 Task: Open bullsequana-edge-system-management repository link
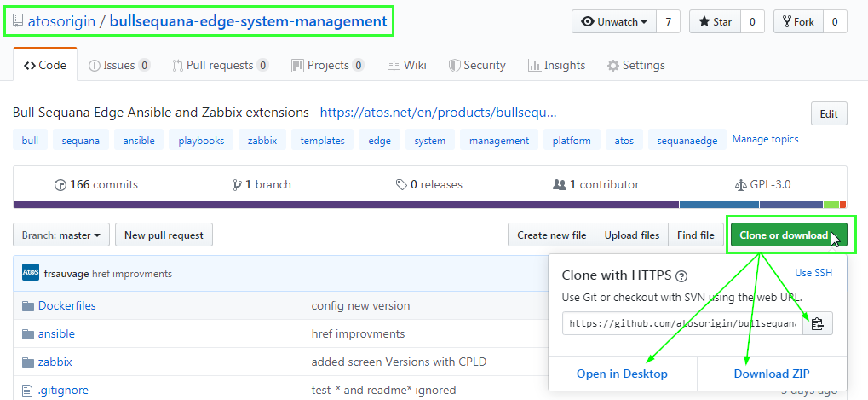[248, 21]
